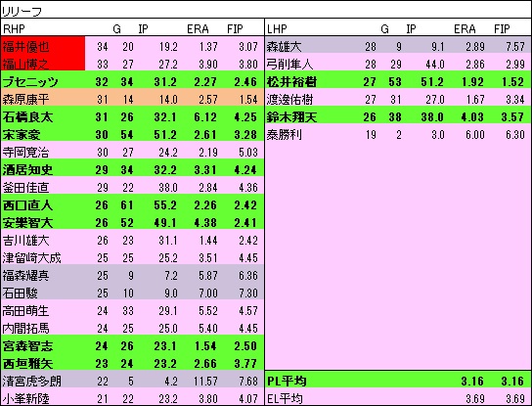Screen dimensions: 532x406
Task: Select the 宋家豪 name cell
Action: pyautogui.click(x=22, y=135)
